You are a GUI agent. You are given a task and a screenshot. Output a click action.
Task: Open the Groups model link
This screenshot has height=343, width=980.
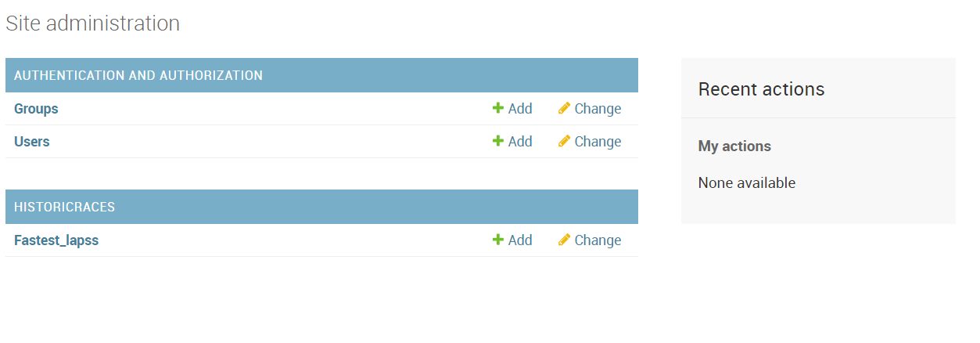click(36, 109)
